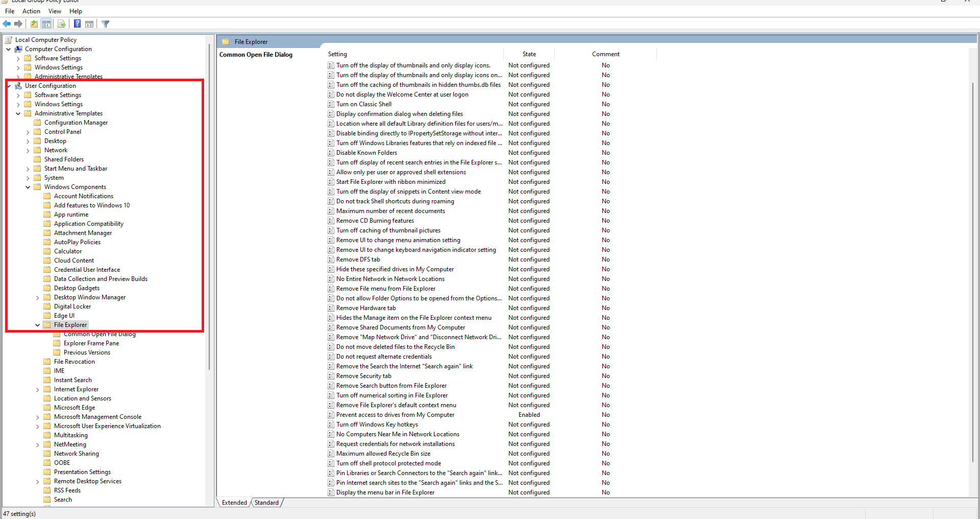Switch to the Standard tab

[x=267, y=503]
